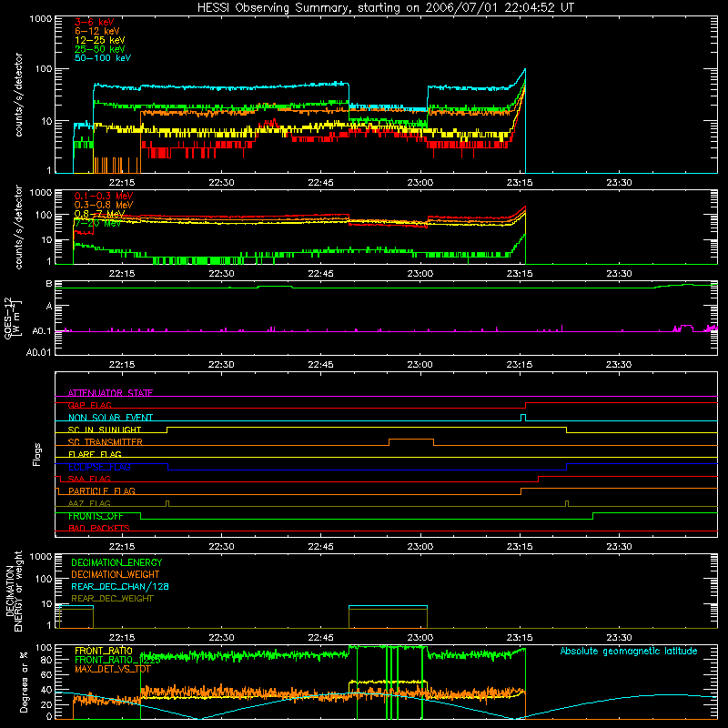
Task: Select the 'FLARE_FLAG' label
Action: coord(95,454)
